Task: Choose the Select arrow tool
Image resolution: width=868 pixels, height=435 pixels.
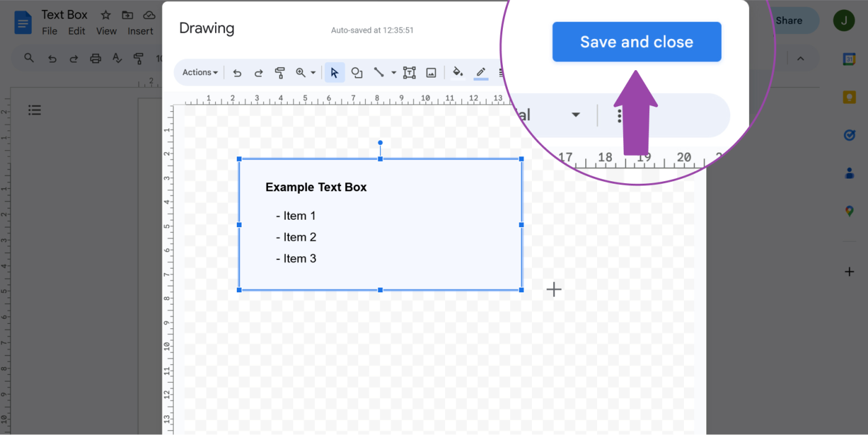Action: pos(335,73)
